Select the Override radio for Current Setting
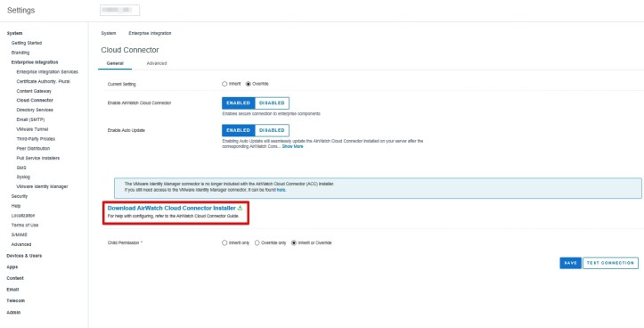Viewport: 644px width, 328px height. tap(249, 84)
